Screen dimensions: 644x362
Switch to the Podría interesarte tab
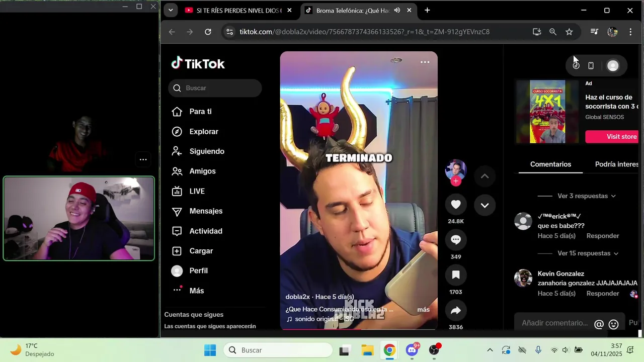point(617,164)
